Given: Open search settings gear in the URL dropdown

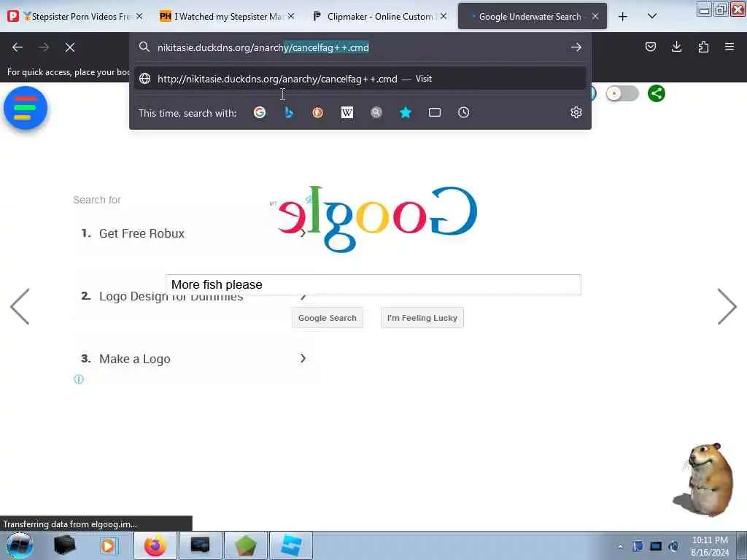Looking at the screenshot, I should tap(576, 112).
